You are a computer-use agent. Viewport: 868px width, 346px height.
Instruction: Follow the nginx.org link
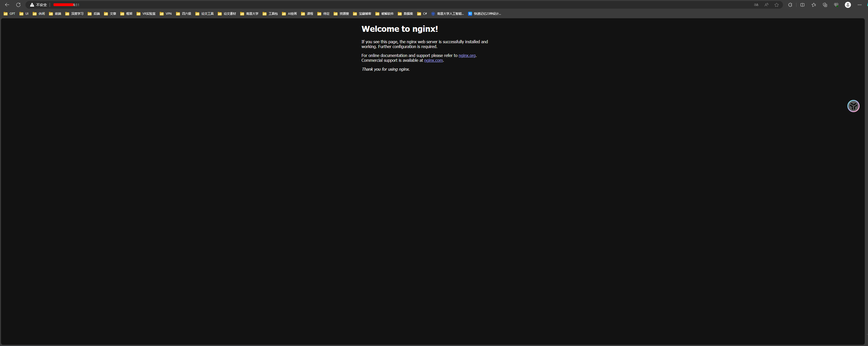(467, 55)
